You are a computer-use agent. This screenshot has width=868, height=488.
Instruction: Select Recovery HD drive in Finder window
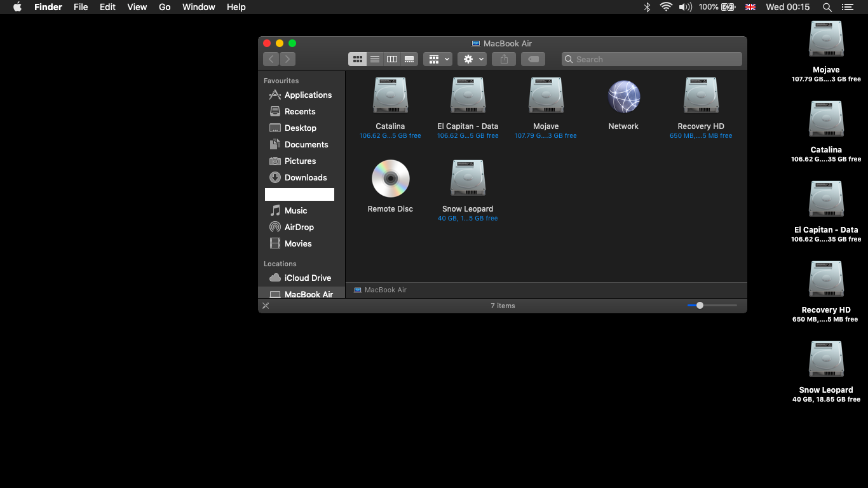[701, 96]
